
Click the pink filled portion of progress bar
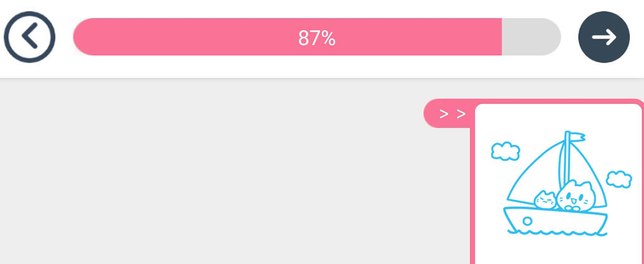(287, 37)
